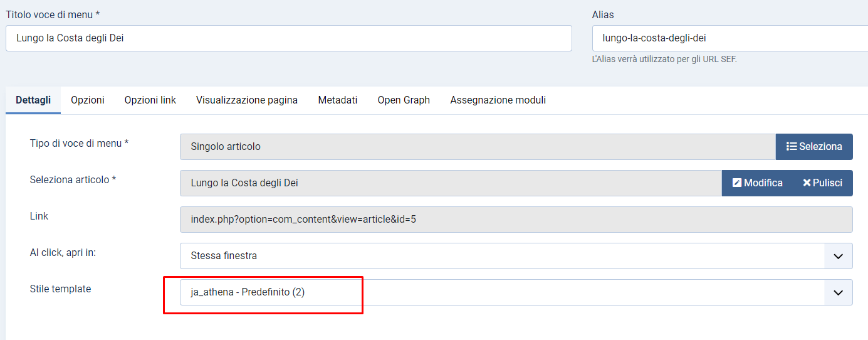Open the ja_athena - Predefinito style selector
Screen dimensions: 868x340
[x=501, y=292]
